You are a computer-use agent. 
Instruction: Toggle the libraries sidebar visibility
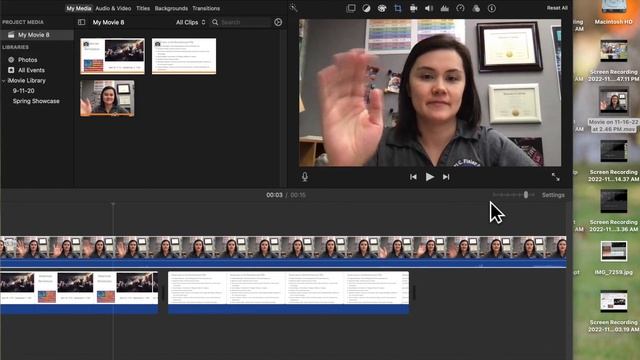[x=82, y=22]
